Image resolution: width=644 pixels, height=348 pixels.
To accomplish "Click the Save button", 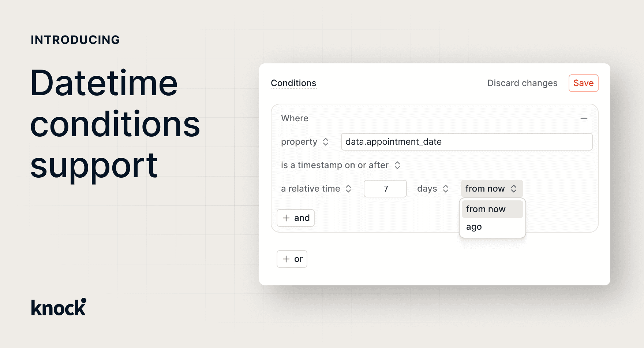I will 583,83.
